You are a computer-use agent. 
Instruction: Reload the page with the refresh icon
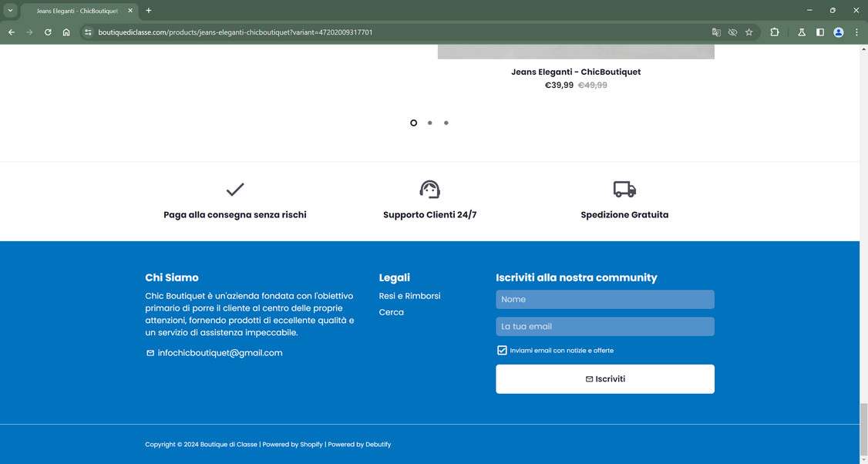click(47, 32)
